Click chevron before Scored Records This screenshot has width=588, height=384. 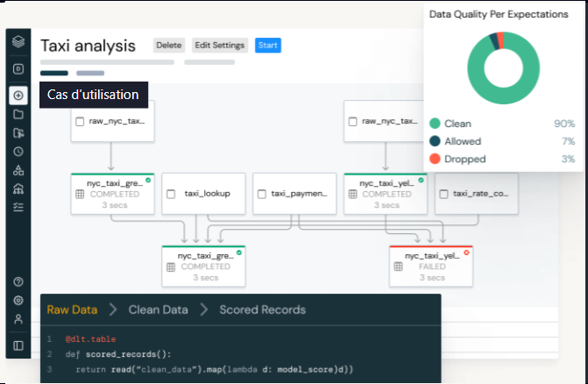point(203,309)
